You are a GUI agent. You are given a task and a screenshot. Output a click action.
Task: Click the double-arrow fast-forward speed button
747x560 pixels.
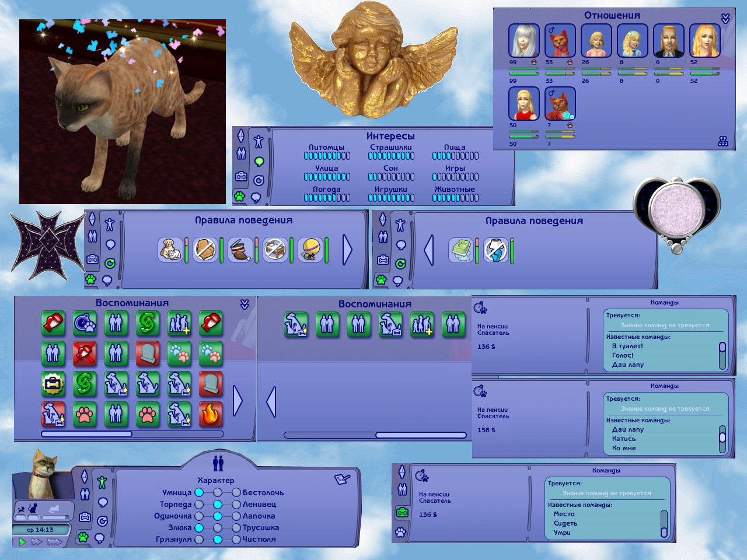pyautogui.click(x=37, y=542)
